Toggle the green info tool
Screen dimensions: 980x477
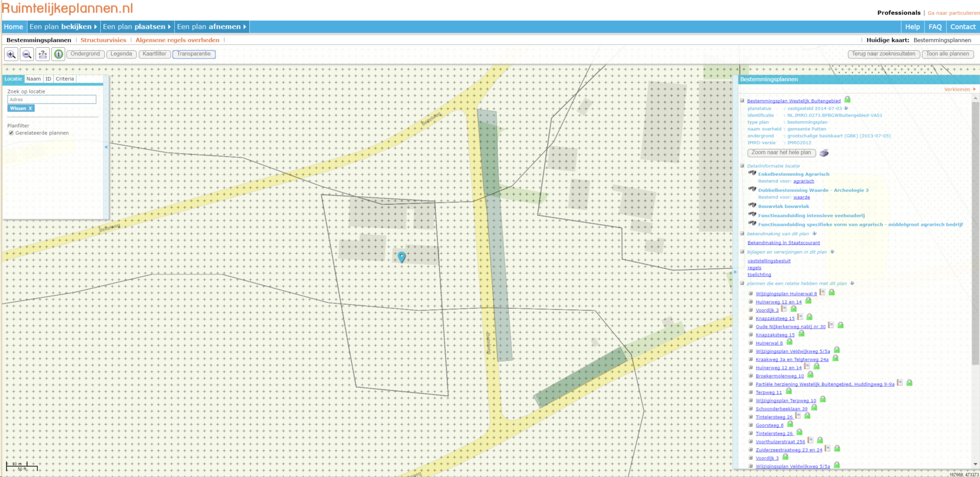click(58, 54)
